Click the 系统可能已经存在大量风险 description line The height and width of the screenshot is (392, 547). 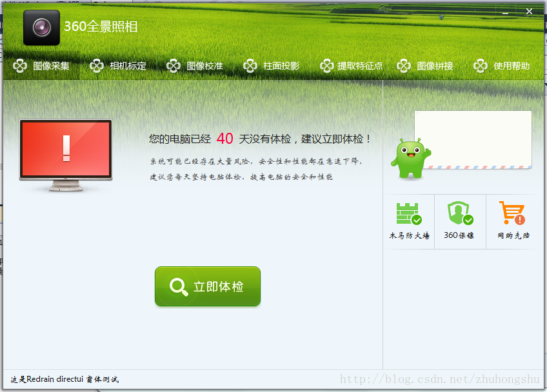(257, 161)
